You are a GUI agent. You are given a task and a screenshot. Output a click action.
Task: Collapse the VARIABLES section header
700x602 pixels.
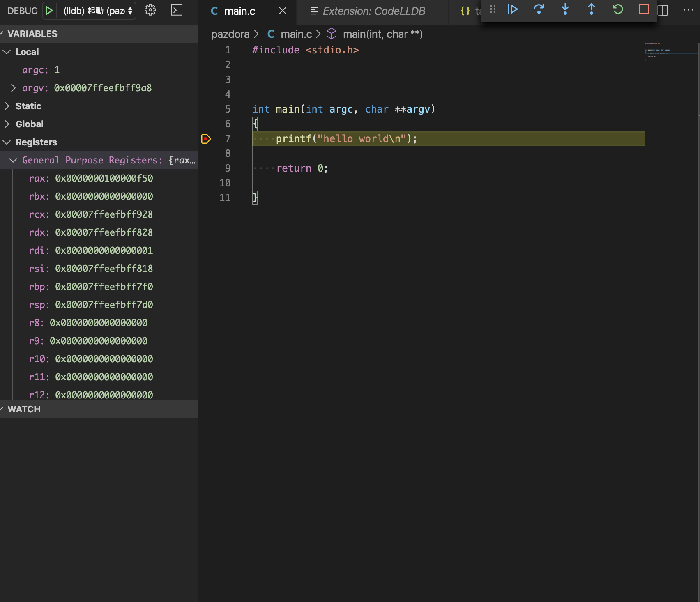[x=99, y=34]
